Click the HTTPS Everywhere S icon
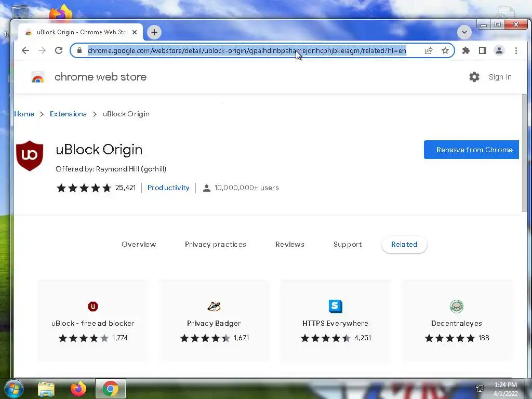The width and height of the screenshot is (532, 399). [x=335, y=306]
